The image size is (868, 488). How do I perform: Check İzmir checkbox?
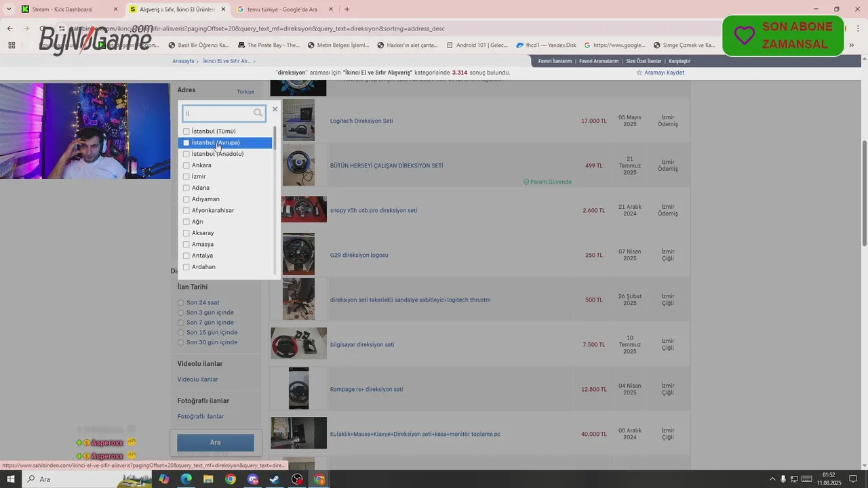coord(186,177)
